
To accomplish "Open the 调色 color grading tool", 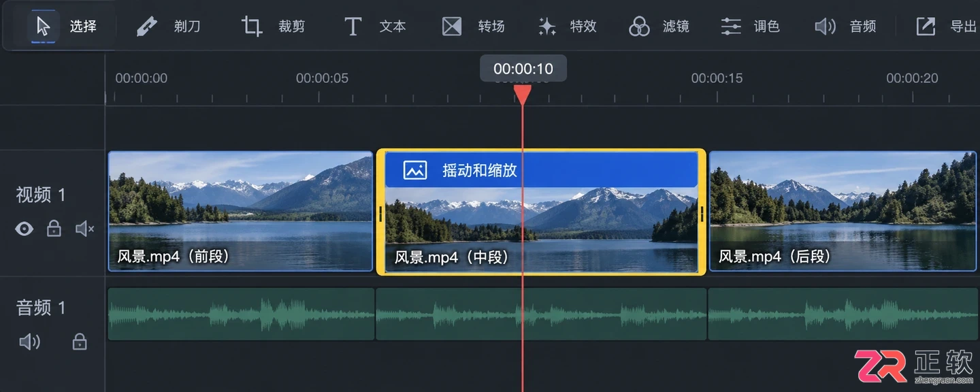I will tap(750, 27).
